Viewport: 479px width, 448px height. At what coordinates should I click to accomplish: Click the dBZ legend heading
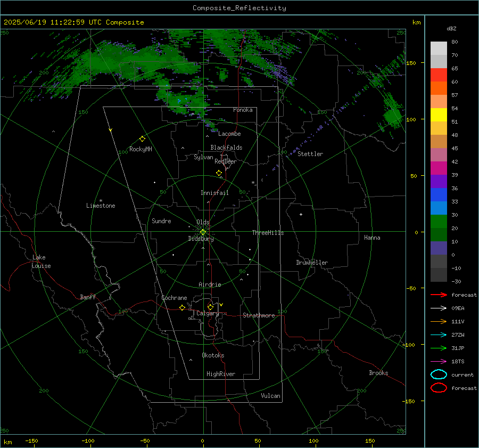[451, 28]
